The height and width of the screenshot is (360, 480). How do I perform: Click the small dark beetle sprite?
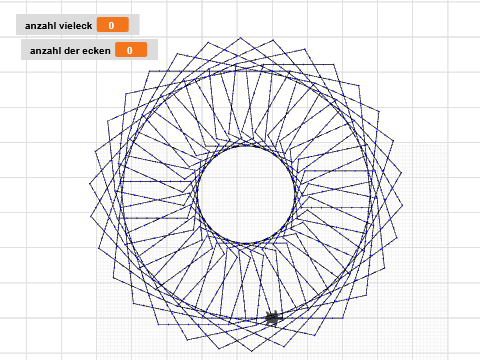point(273,318)
